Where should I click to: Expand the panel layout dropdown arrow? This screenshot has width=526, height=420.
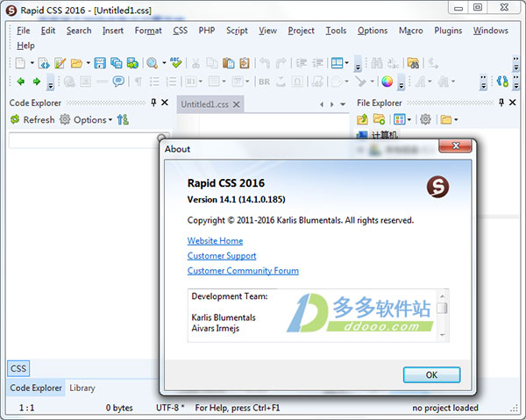(x=347, y=63)
